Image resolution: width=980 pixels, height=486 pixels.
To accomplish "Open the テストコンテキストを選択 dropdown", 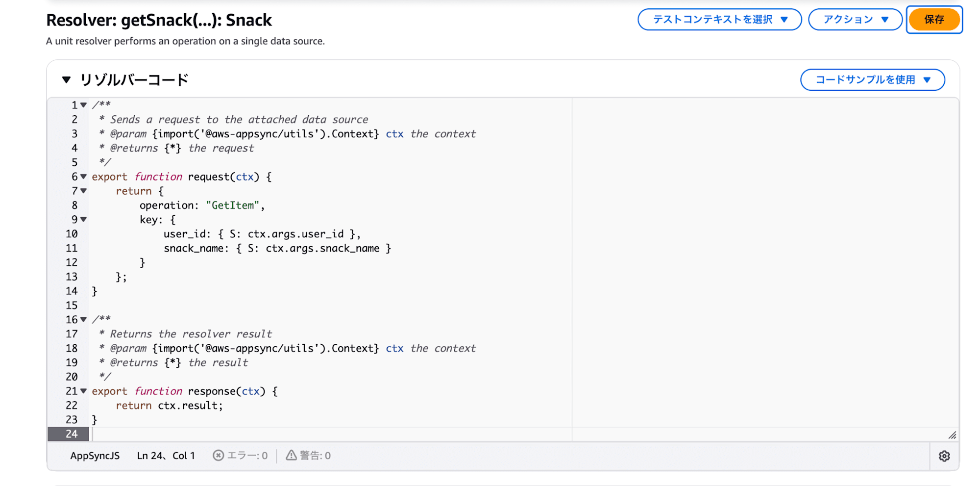I will click(x=719, y=20).
